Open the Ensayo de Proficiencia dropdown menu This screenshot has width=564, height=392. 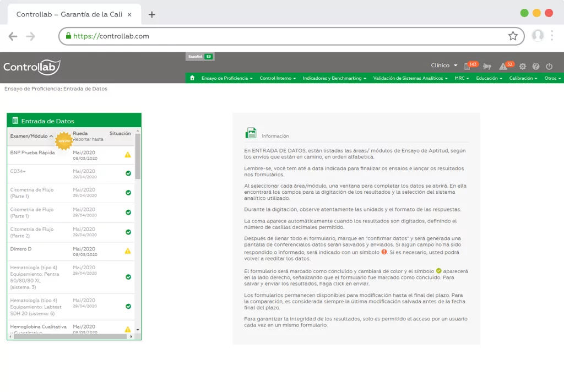pos(226,78)
